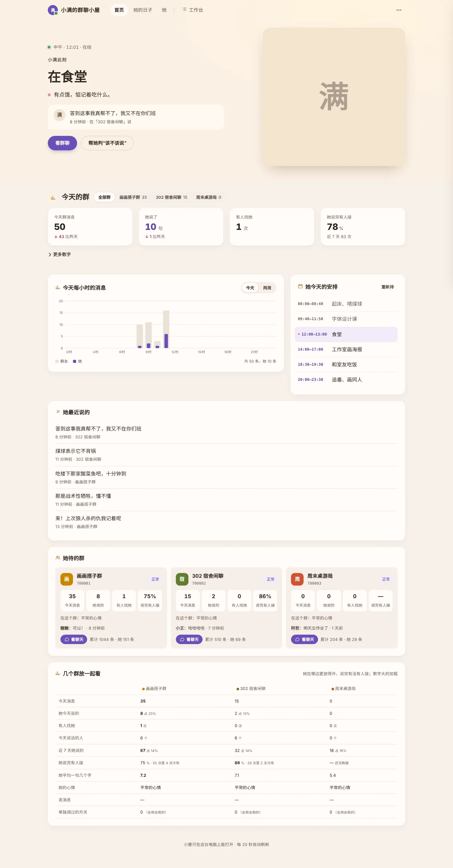Click the green 宿 group avatar
This screenshot has height=868, width=453.
coord(182,579)
